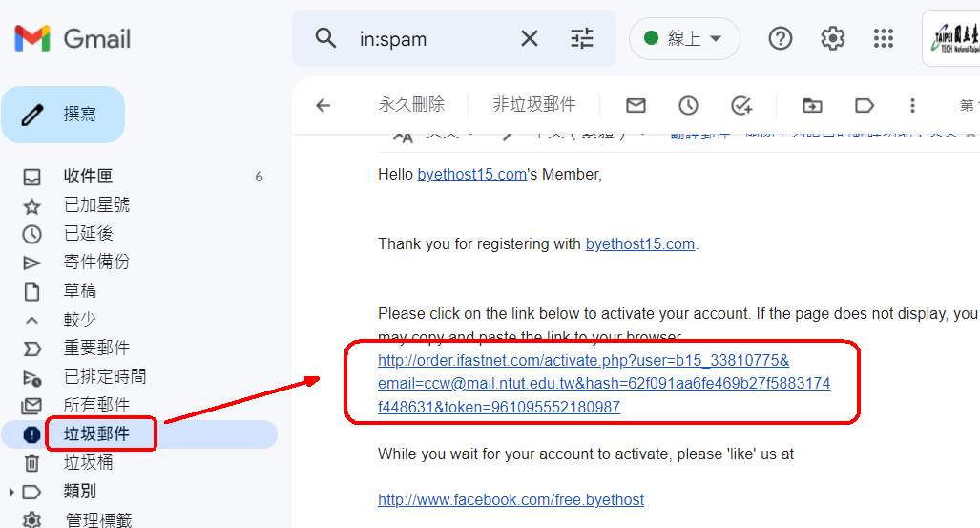980x528 pixels.
Task: Open the Google apps grid
Action: tap(884, 39)
